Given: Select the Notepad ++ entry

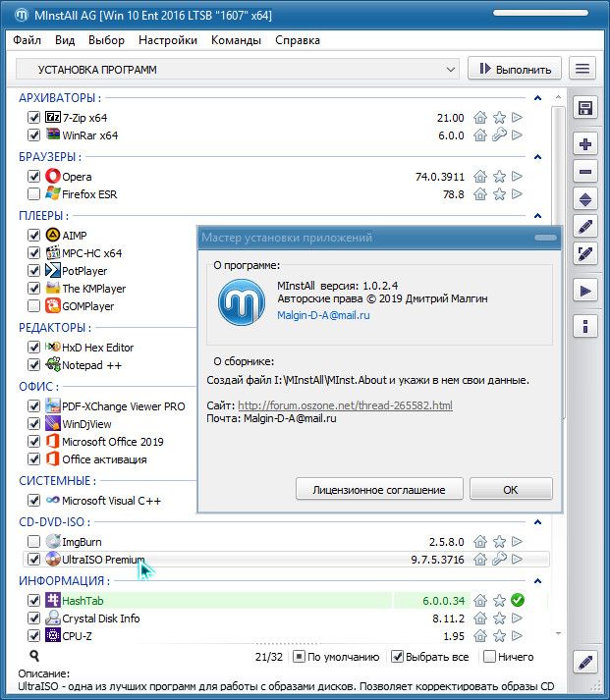Looking at the screenshot, I should [x=91, y=365].
